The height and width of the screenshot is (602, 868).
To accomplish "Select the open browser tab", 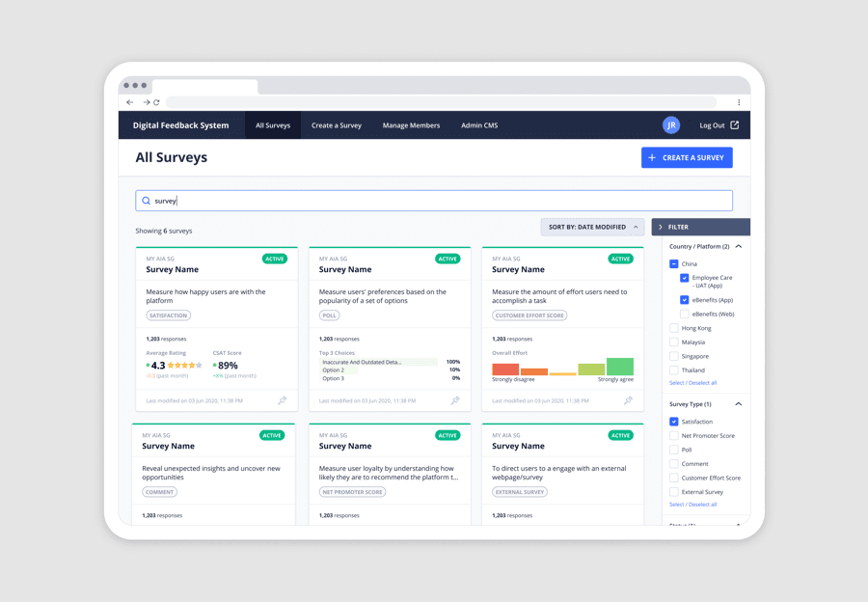I will [x=204, y=87].
